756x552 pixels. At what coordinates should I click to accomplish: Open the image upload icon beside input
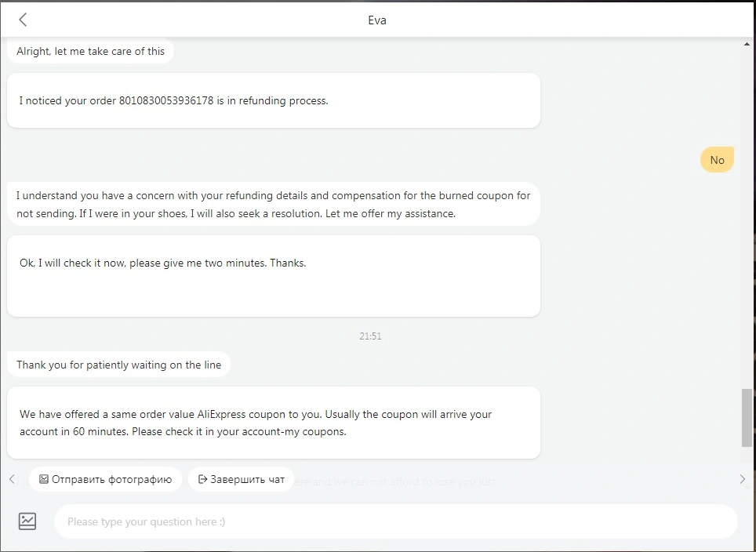click(27, 521)
